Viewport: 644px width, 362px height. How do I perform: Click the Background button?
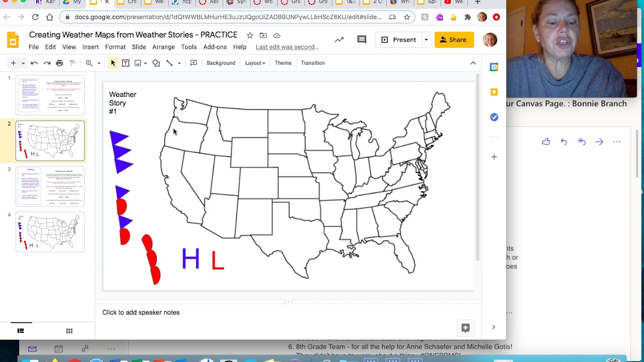[221, 63]
